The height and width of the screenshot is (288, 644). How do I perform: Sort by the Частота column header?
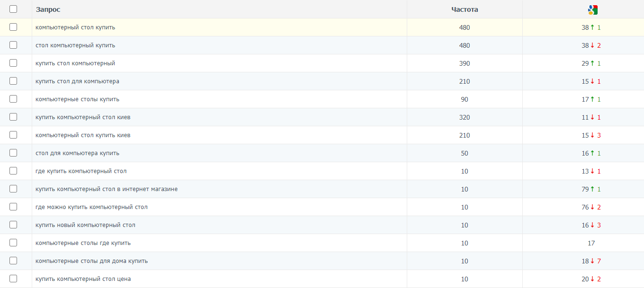coord(465,9)
